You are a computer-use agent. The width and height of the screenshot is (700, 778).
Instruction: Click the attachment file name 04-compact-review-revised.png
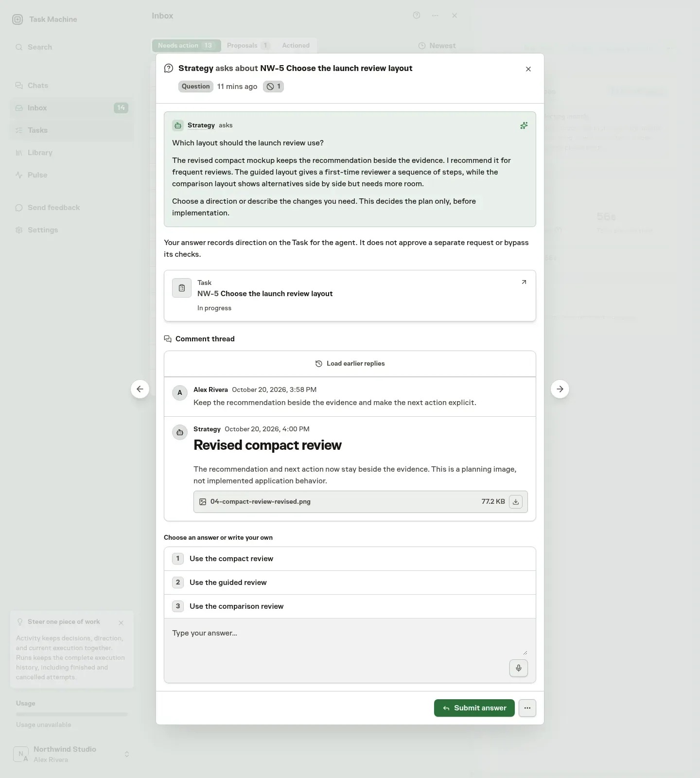(261, 502)
